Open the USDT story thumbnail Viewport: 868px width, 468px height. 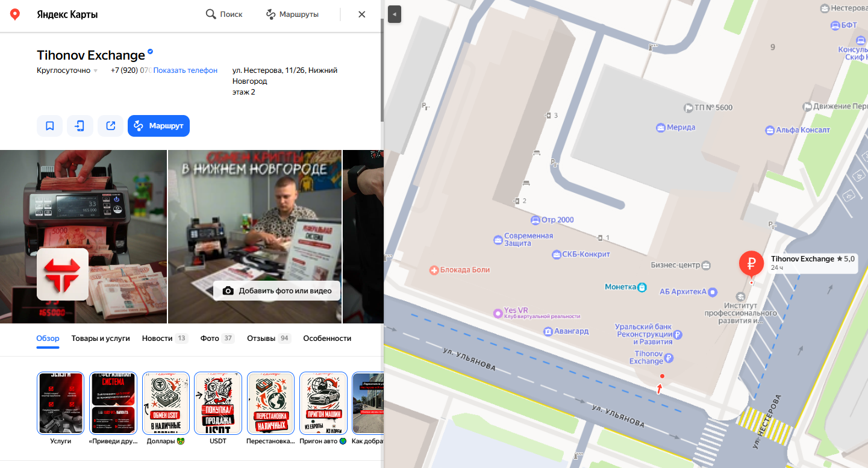click(218, 403)
